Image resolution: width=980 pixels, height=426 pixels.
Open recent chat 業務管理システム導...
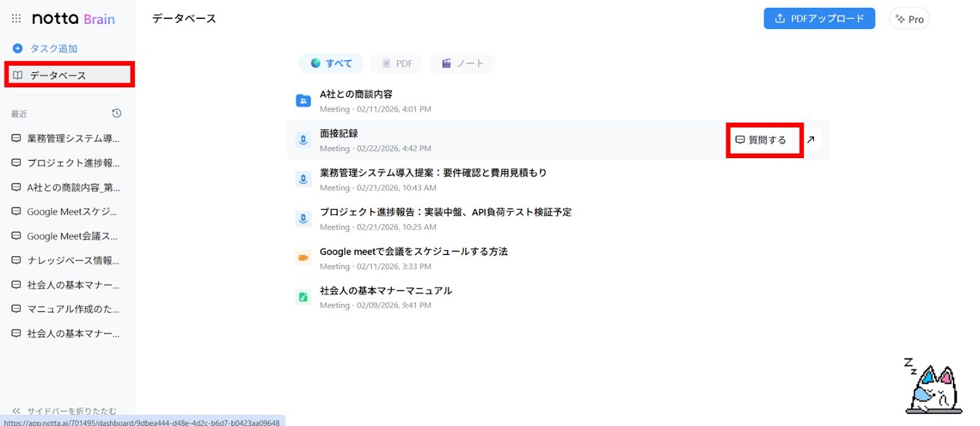tap(66, 139)
